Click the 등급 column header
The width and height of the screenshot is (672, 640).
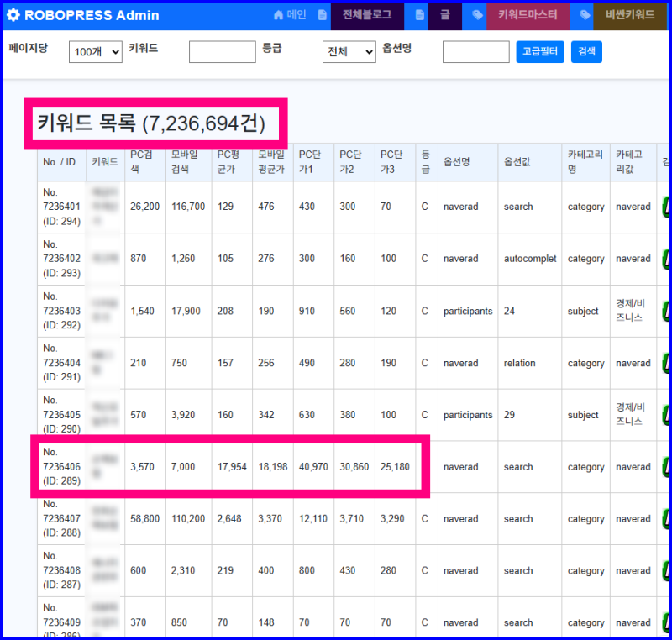[427, 162]
